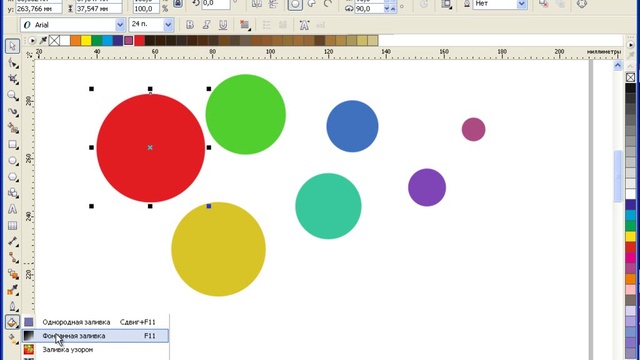Open the document palette flyout arrow

[x=32, y=40]
